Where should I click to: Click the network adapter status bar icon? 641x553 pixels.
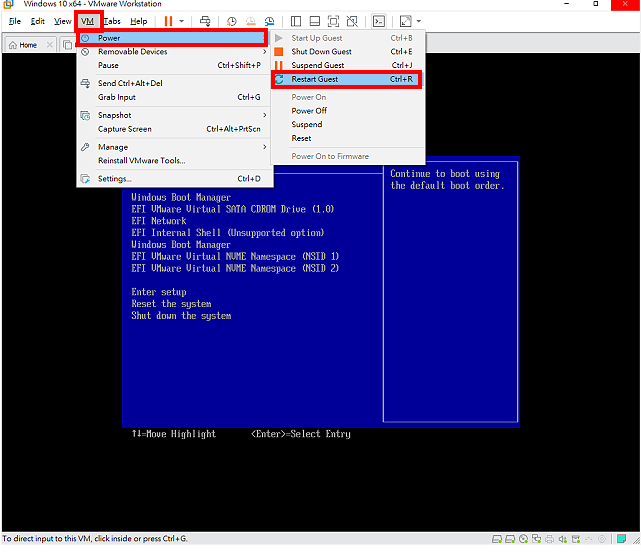537,539
